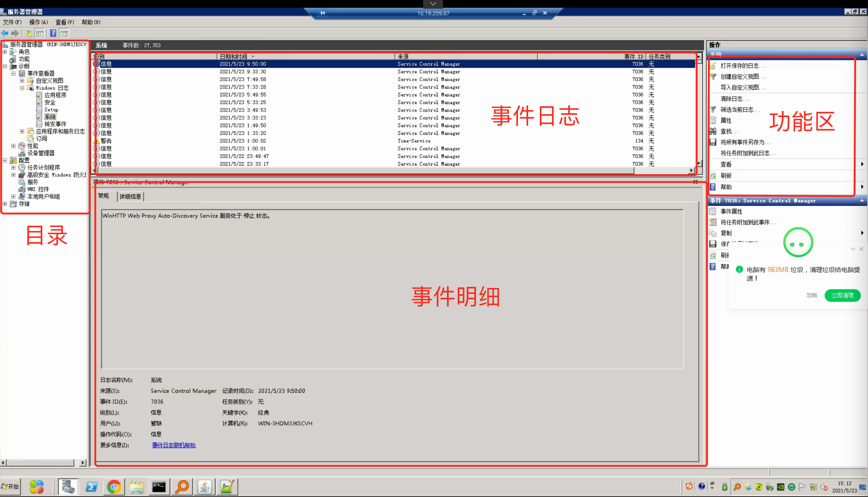Click the up-one-level folder toolbar icon
The width and height of the screenshot is (868, 497).
(x=29, y=33)
